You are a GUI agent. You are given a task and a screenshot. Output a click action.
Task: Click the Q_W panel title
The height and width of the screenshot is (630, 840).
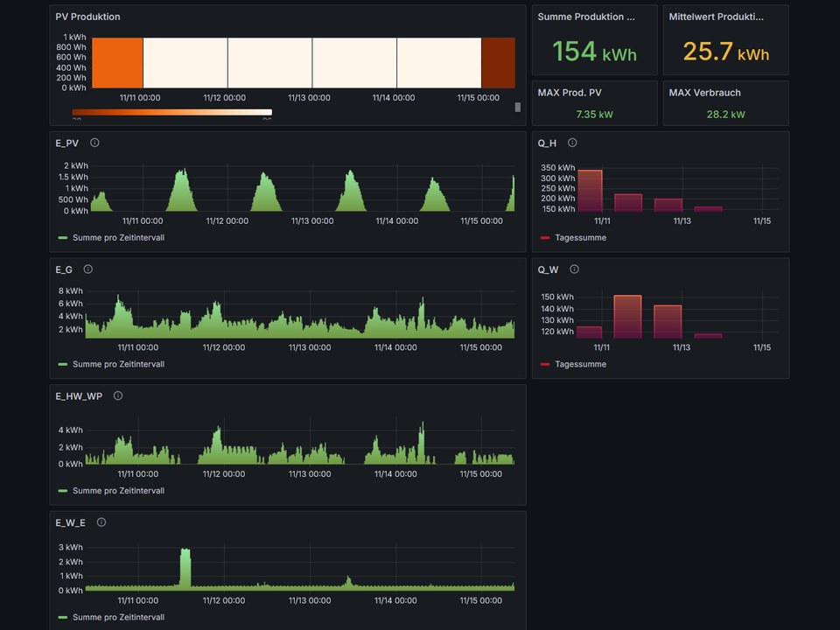tap(548, 269)
